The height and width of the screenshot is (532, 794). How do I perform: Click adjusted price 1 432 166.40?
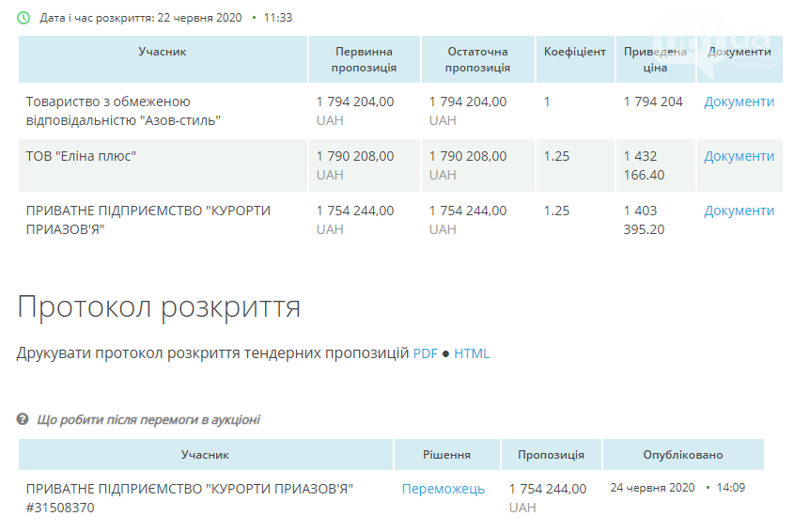point(644,165)
